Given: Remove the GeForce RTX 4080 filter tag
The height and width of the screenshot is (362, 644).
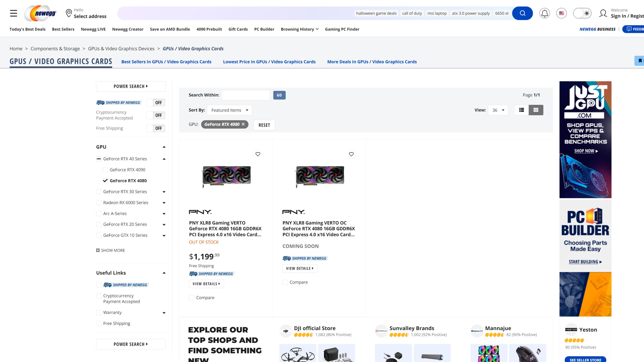Looking at the screenshot, I should (x=243, y=124).
